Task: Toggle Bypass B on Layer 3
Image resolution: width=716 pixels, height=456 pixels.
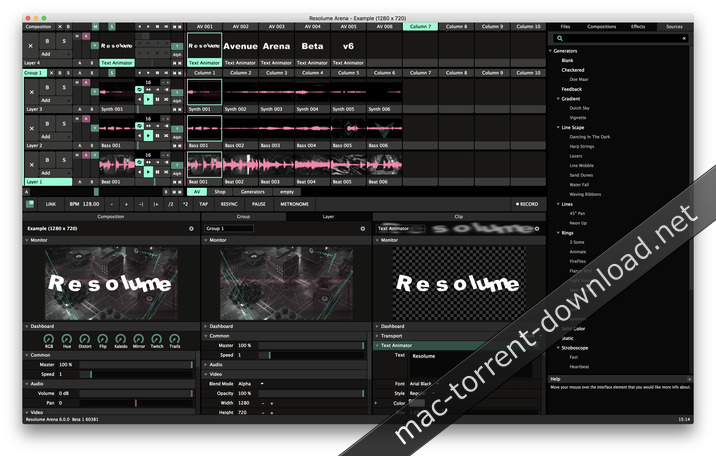Action: pyautogui.click(x=47, y=87)
